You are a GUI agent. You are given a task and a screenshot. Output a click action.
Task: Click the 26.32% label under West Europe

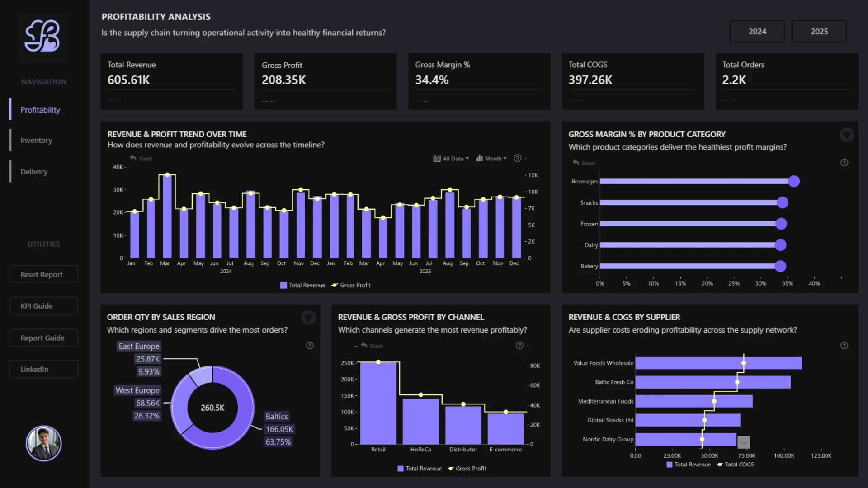pyautogui.click(x=147, y=416)
